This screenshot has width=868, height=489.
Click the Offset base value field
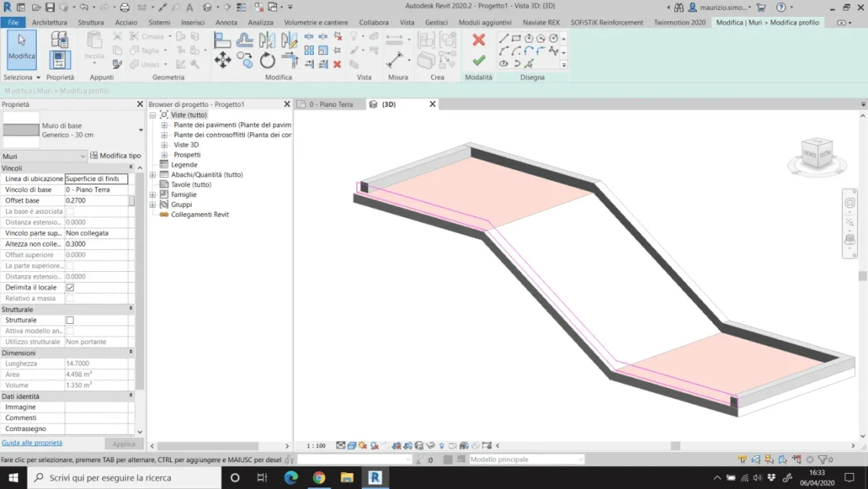96,200
